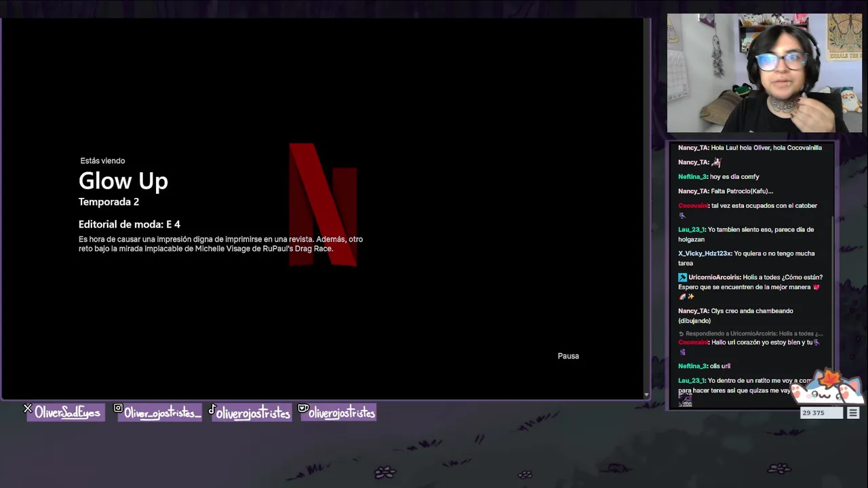Click the X_Vicky_Hdz123x username
Image resolution: width=868 pixels, height=488 pixels.
click(705, 253)
